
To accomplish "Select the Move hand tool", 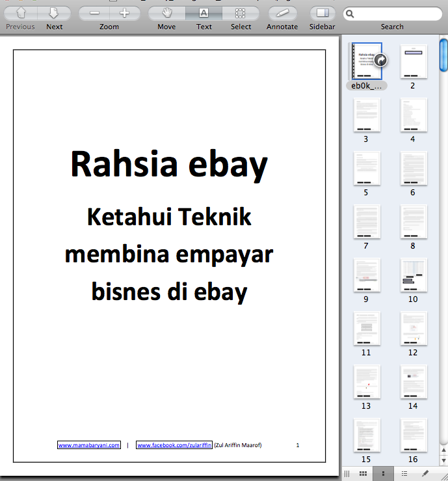I will pyautogui.click(x=166, y=13).
